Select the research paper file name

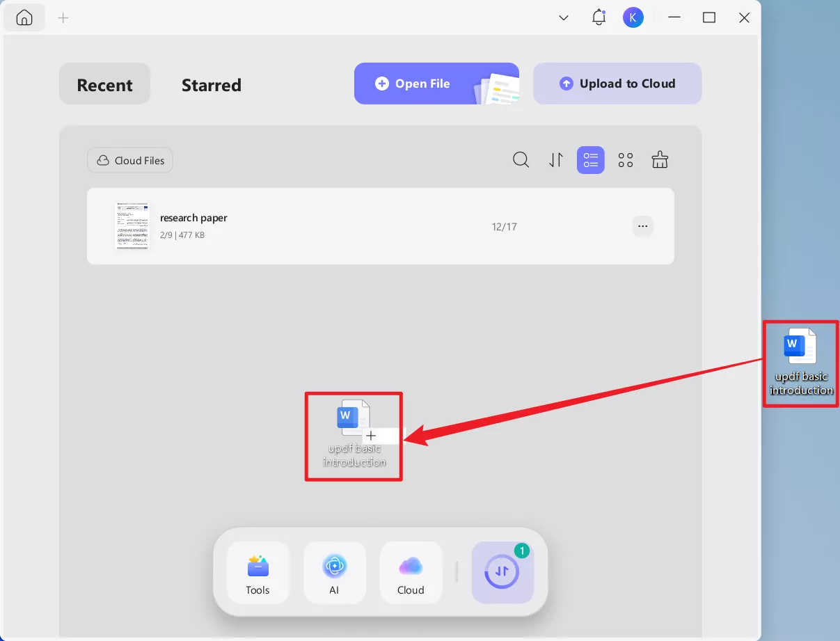click(193, 218)
